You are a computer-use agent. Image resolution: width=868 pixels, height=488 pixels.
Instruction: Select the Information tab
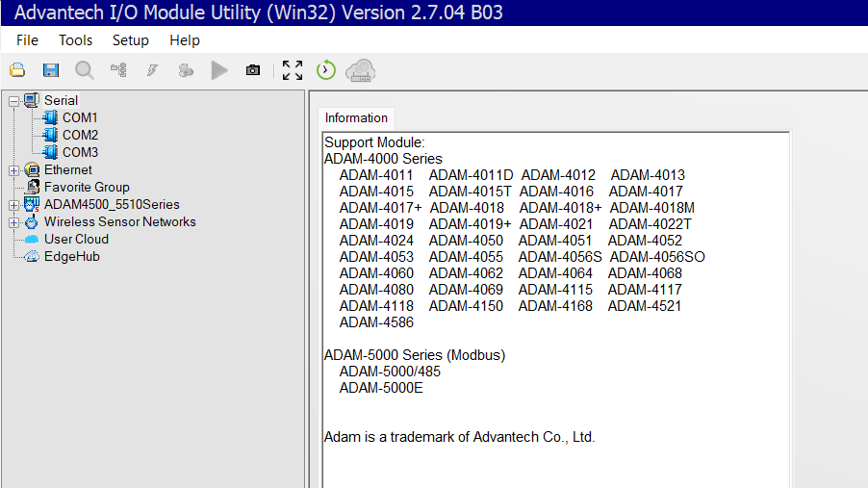(356, 118)
